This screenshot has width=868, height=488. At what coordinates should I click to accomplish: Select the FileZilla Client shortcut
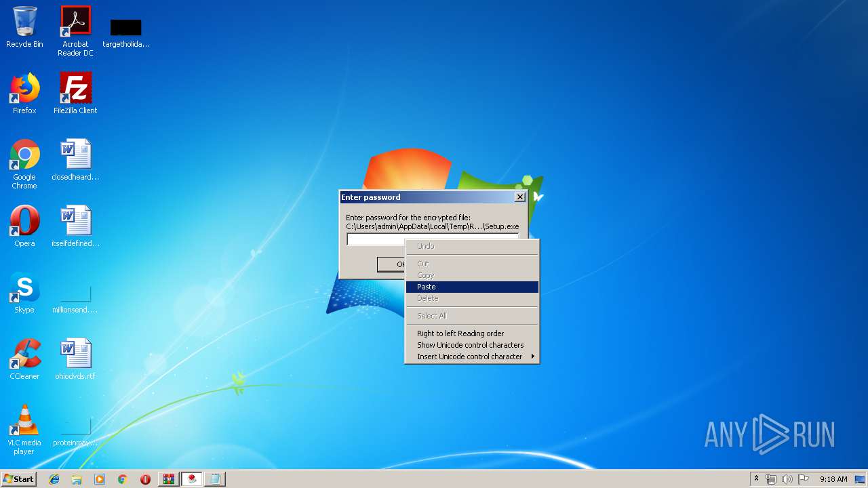tap(75, 94)
